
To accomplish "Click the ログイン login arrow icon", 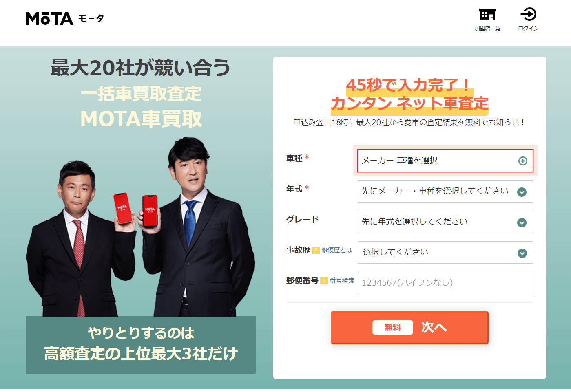I will pos(528,14).
